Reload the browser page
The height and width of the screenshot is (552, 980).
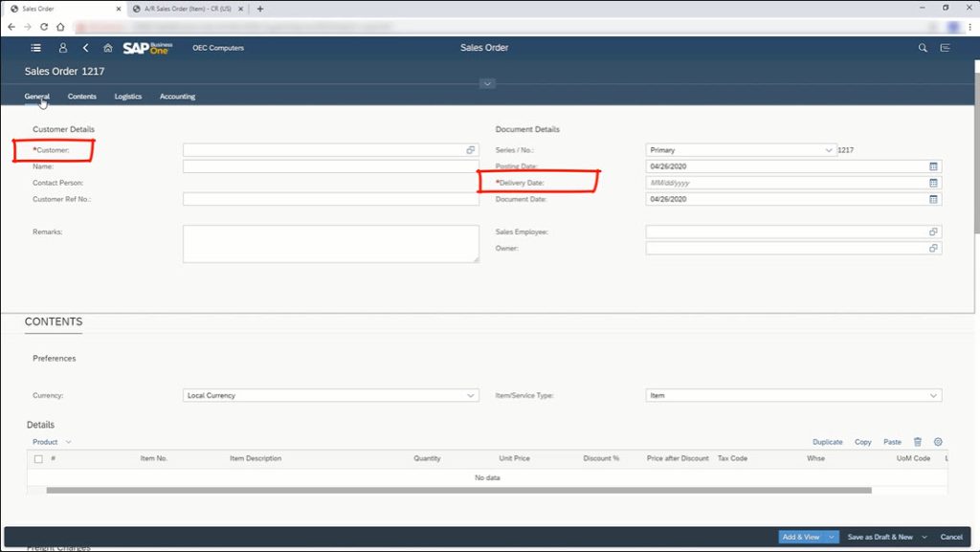pos(44,27)
